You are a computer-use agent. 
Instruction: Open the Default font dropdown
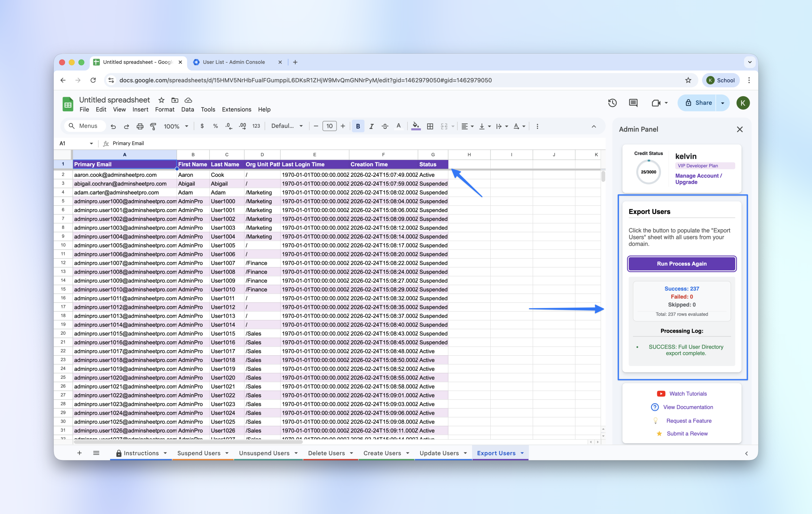(287, 126)
